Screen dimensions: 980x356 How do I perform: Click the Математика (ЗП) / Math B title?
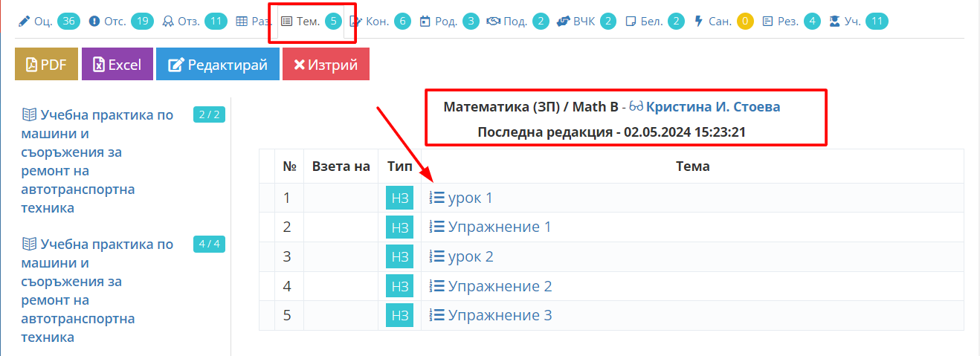[x=531, y=107]
